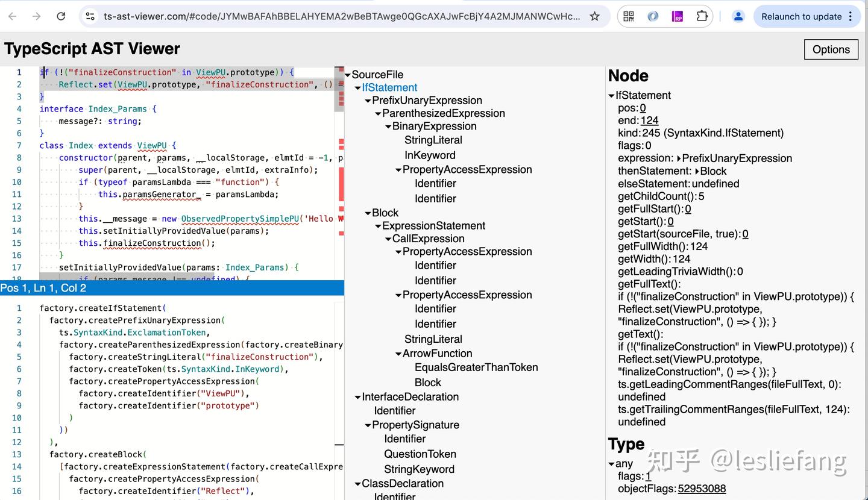
Task: Expand the expression property in Node panel
Action: coord(679,159)
